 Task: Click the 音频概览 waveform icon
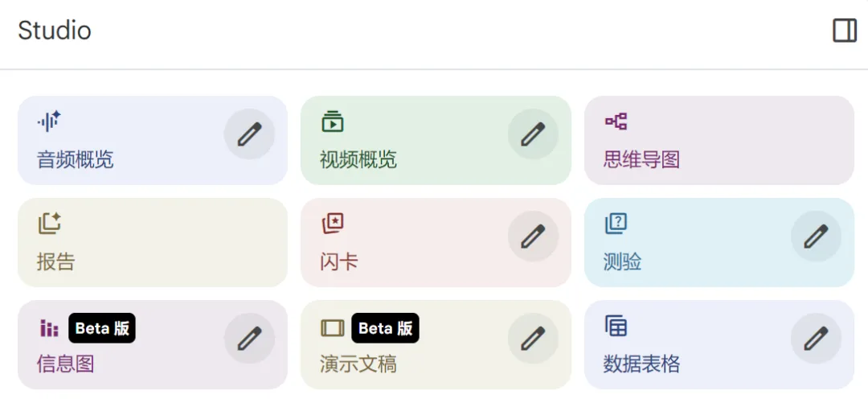(49, 121)
